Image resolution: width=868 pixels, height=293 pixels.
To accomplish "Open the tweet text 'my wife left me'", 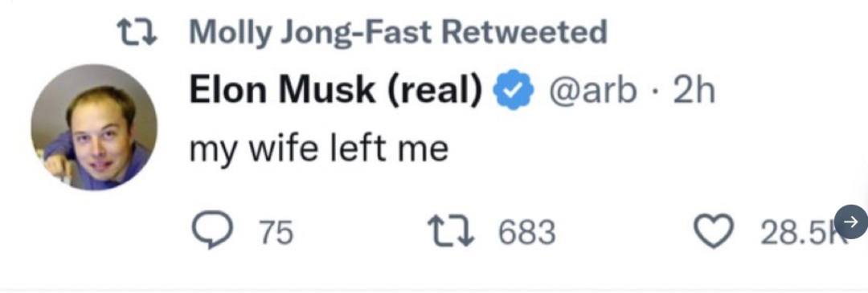I will click(x=318, y=150).
